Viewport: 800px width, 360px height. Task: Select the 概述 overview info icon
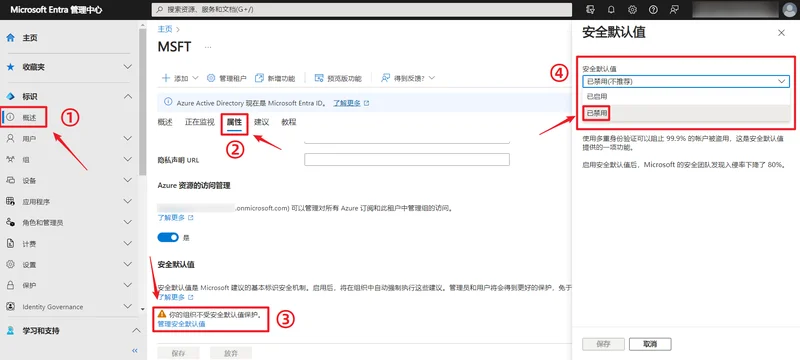[x=11, y=117]
